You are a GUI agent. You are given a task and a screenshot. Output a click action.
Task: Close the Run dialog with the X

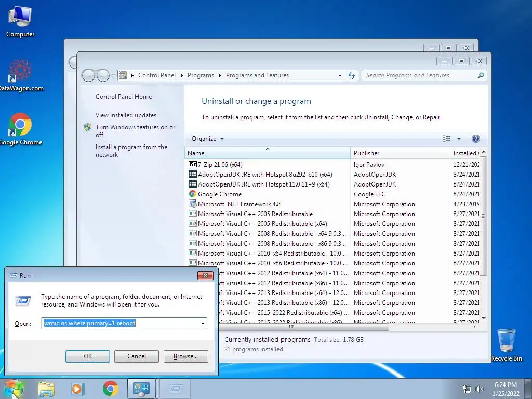point(205,275)
